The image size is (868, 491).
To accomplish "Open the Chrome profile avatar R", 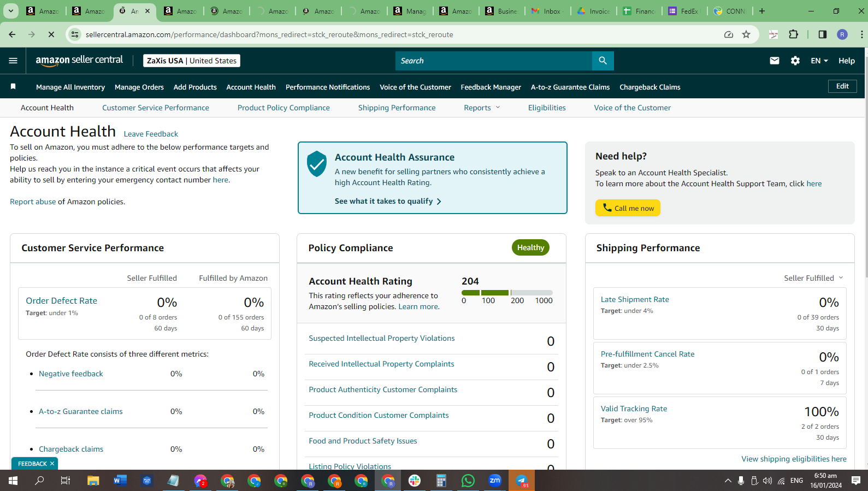I will (x=842, y=34).
